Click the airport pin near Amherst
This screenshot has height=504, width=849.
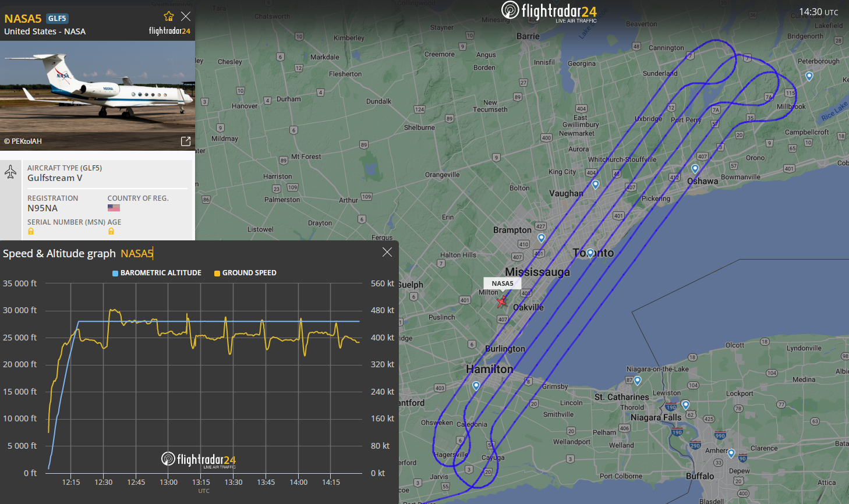pos(731,453)
